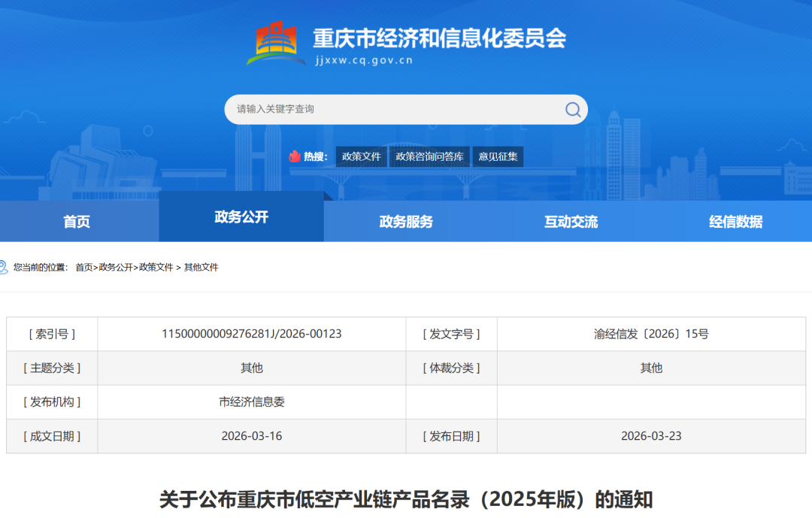Open the 意见征集 hot search tag
Screen dimensions: 812x518
(x=498, y=156)
